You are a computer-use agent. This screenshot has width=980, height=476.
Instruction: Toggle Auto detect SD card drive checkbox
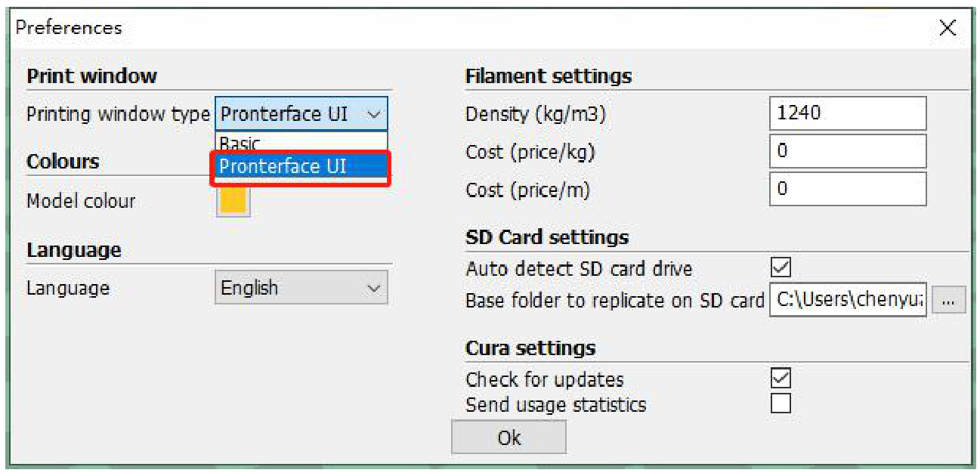(781, 267)
